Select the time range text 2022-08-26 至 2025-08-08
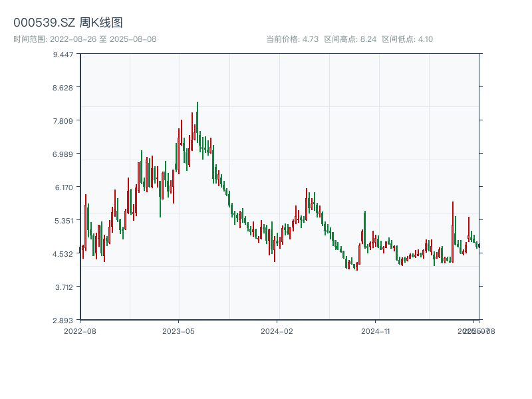Image resolution: width=532 pixels, height=399 pixels. coord(103,39)
